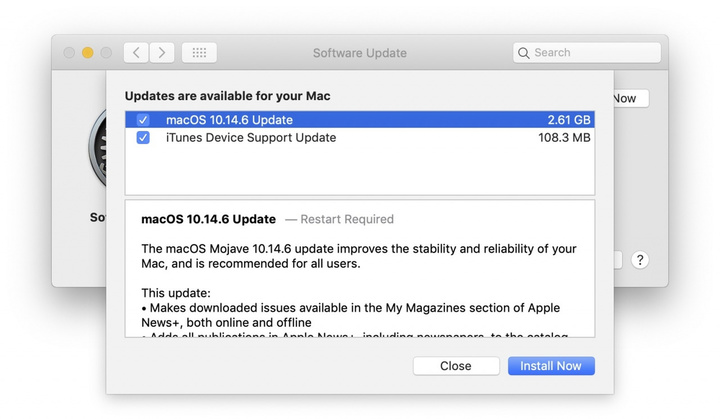Click the back navigation arrow
The width and height of the screenshot is (720, 419).
coord(136,52)
